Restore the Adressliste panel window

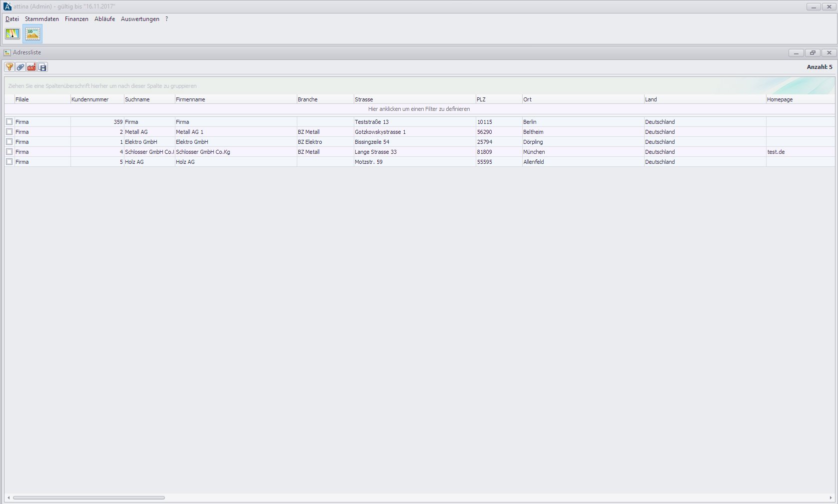(813, 52)
